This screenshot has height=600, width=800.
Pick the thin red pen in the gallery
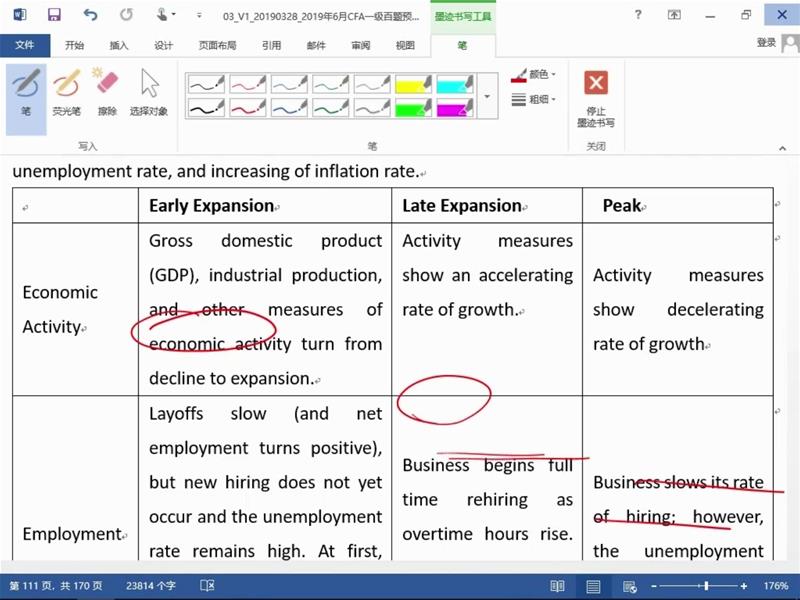[247, 84]
